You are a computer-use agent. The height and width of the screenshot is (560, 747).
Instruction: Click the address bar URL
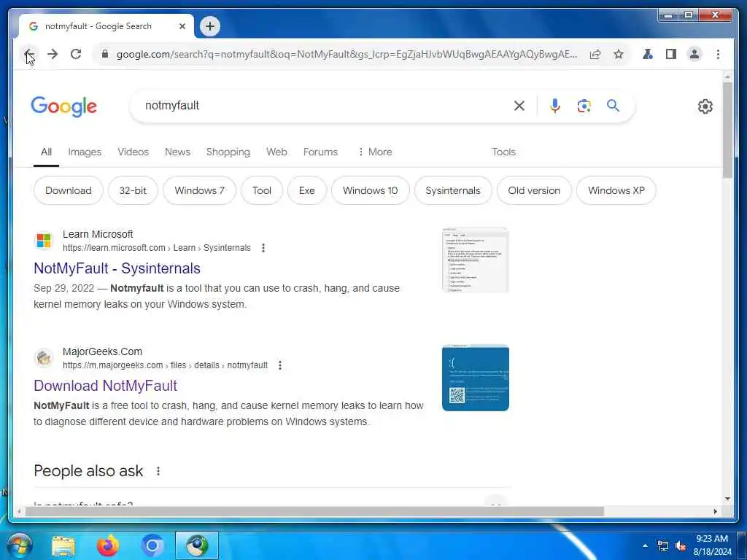347,54
